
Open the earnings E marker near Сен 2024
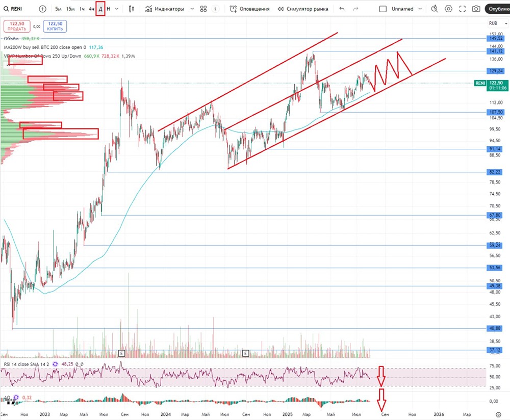(246, 353)
